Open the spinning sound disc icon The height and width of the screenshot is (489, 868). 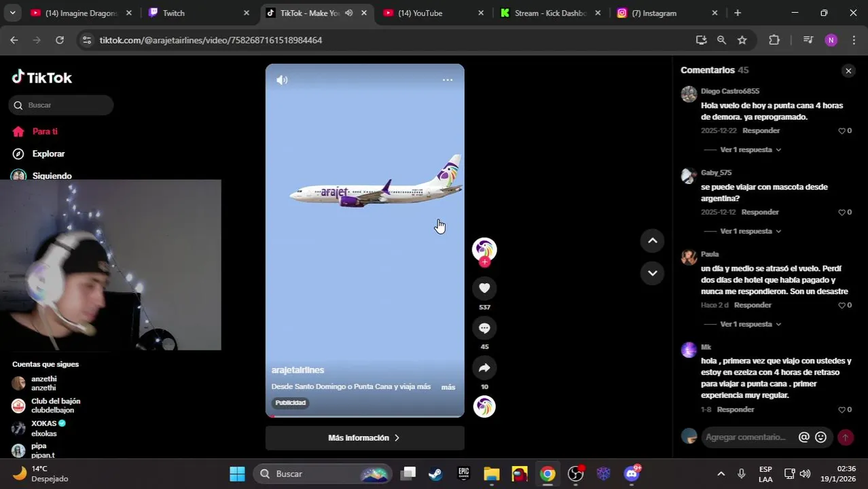pos(484,407)
